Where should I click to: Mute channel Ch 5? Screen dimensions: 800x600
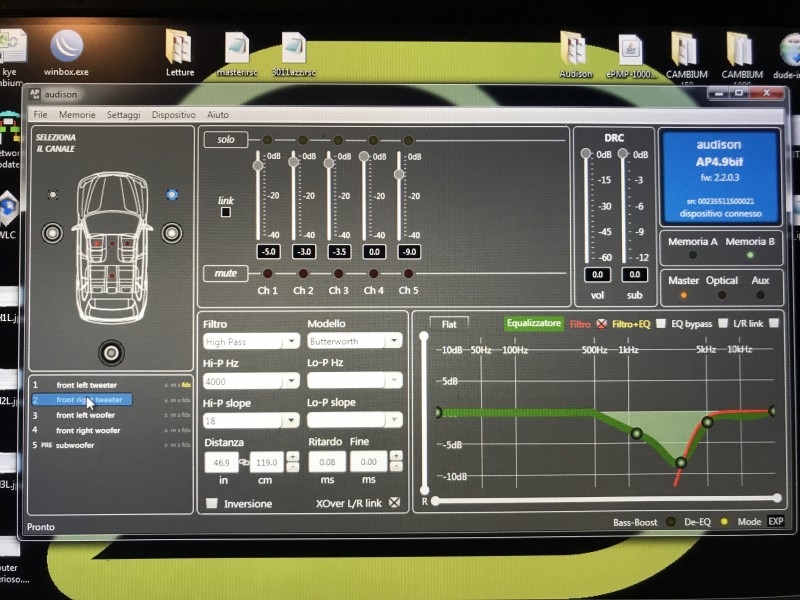(x=408, y=273)
